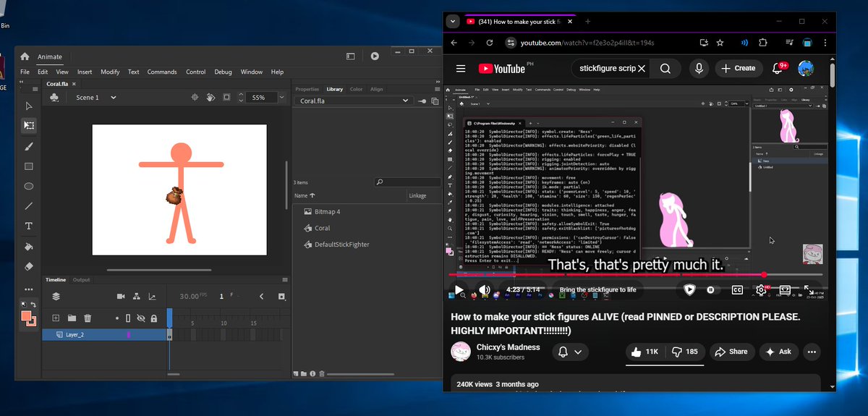Open Chicxy's Madness channel link

click(x=508, y=347)
